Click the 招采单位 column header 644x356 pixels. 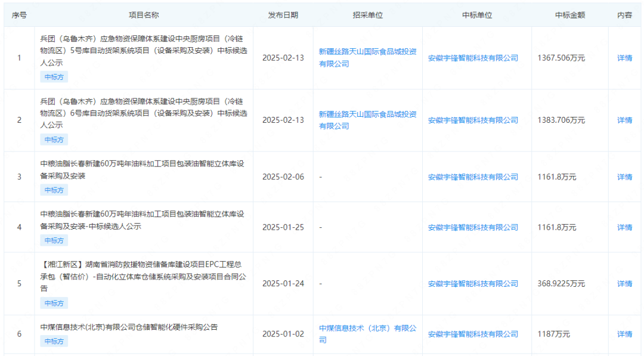pyautogui.click(x=367, y=15)
